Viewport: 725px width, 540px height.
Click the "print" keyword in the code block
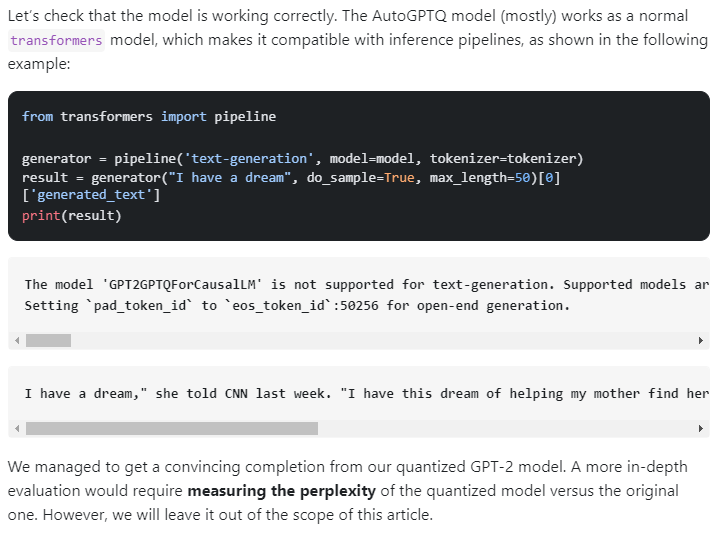[41, 215]
